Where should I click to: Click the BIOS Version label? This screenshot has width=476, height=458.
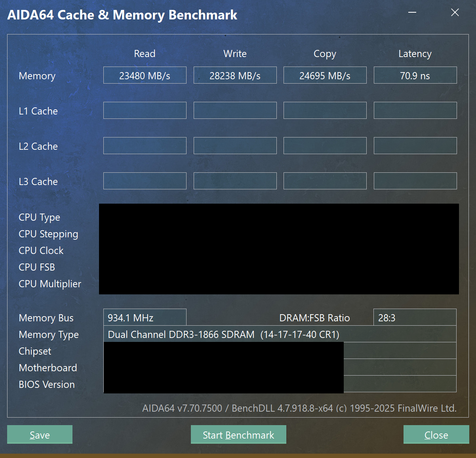[x=47, y=384]
